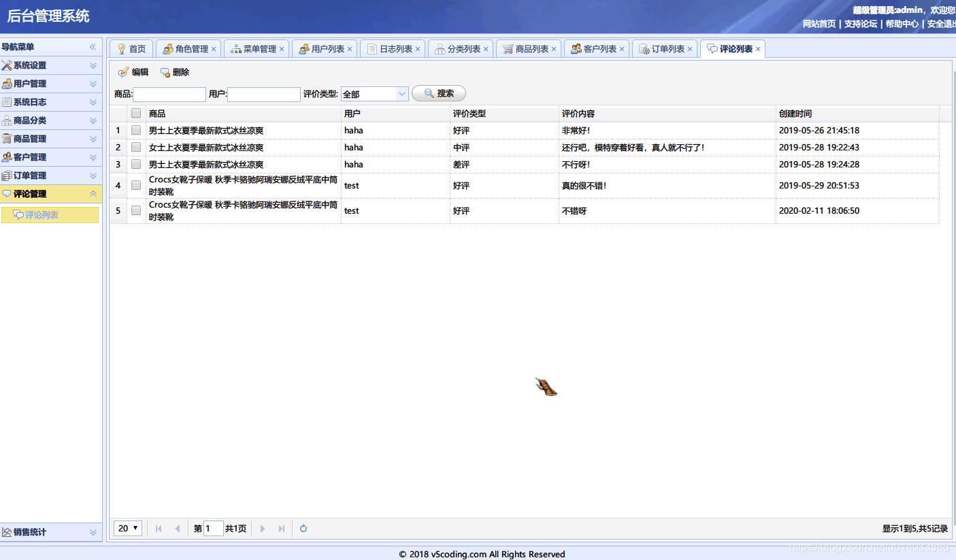Screen dimensions: 956x560
Task: Expand the 销售统计 accordion section
Action: (93, 532)
